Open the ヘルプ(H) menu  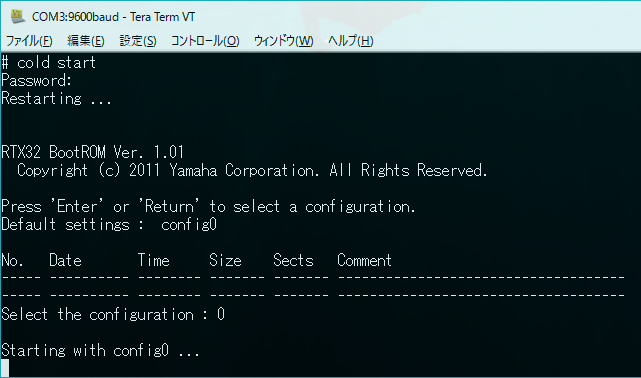click(350, 41)
